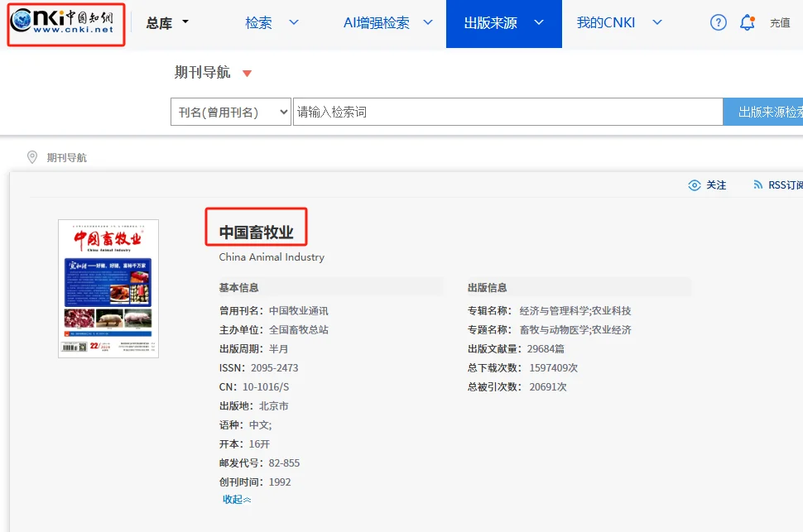Open the 刊名(曾用刊名) field selector

coord(230,112)
